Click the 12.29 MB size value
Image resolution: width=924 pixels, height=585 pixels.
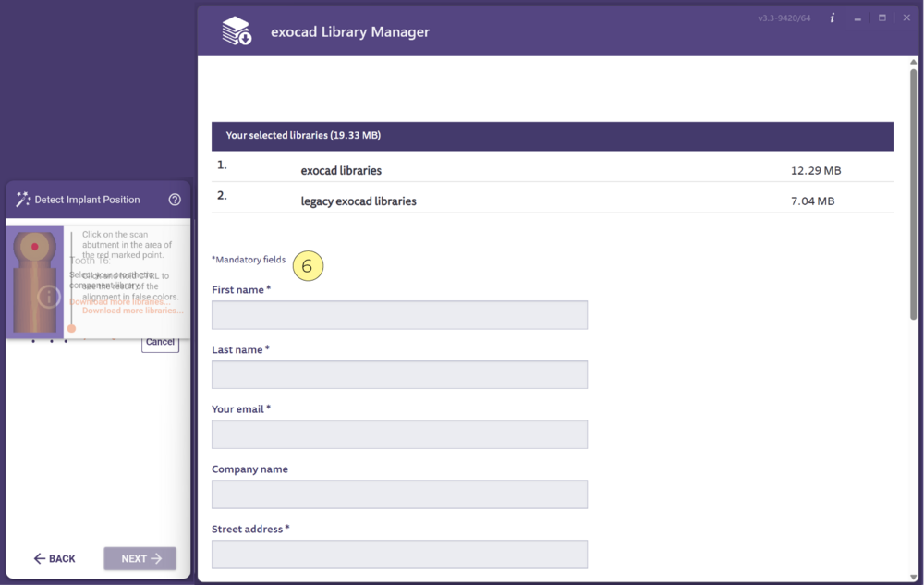pyautogui.click(x=816, y=171)
